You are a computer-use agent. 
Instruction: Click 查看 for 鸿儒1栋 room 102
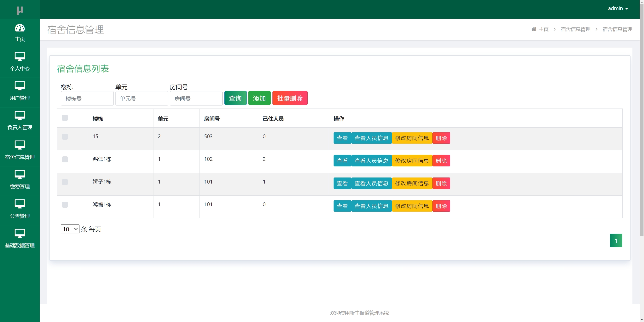coord(342,161)
